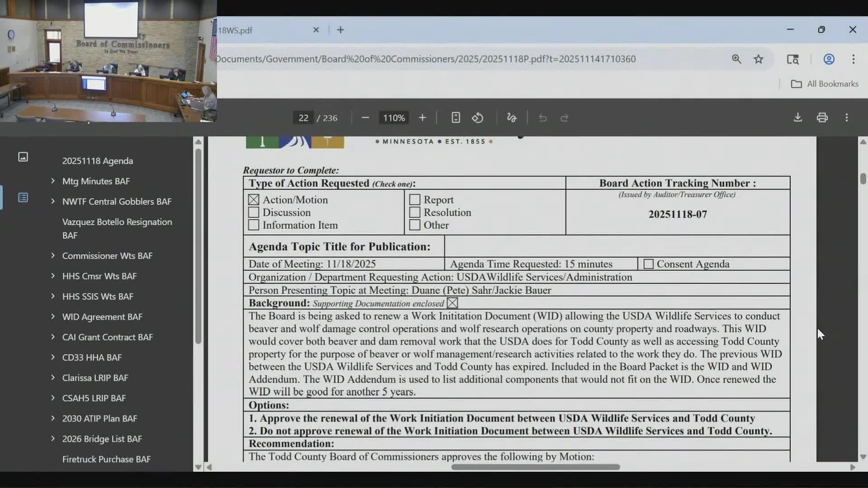
Task: Expand the WID Agreement BAF outline item
Action: point(53,317)
